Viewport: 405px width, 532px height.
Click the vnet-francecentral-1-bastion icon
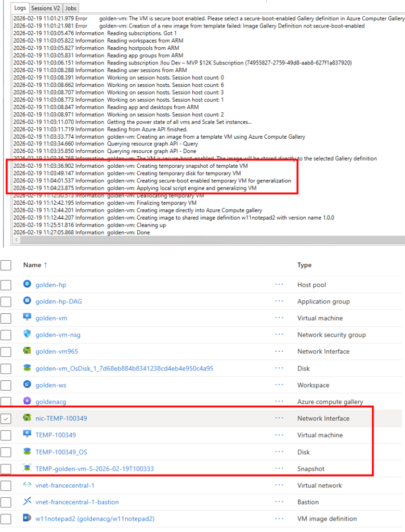[28, 502]
